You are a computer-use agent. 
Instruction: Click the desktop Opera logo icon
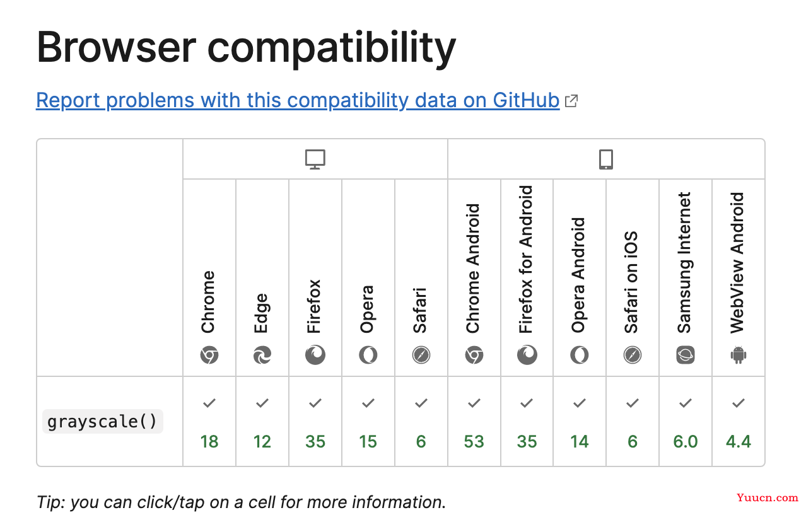tap(368, 356)
